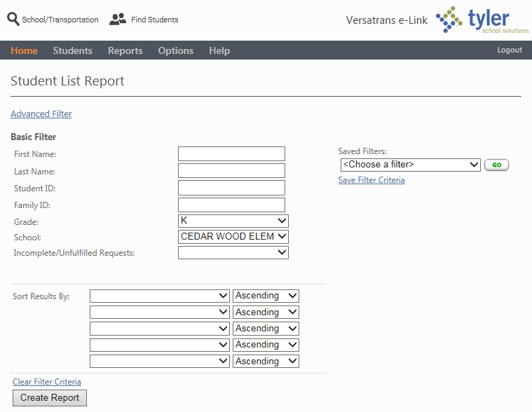Click the Create Report button

click(50, 397)
